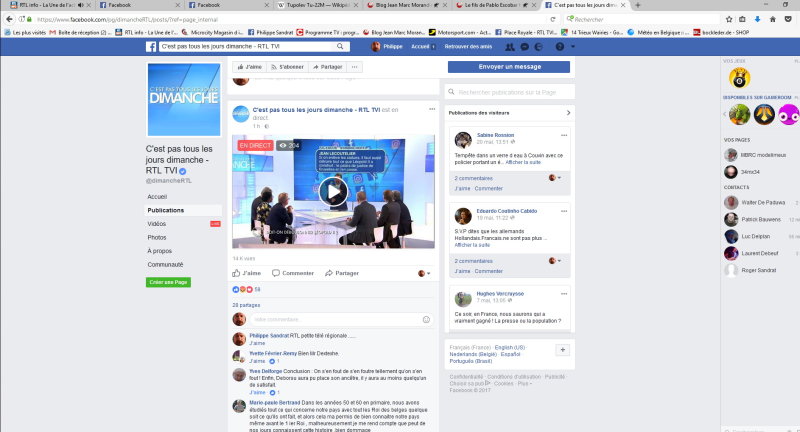Image resolution: width=800 pixels, height=432 pixels.
Task: Open the options menu on Eduardo Coutinho Cabido's post
Action: point(564,211)
